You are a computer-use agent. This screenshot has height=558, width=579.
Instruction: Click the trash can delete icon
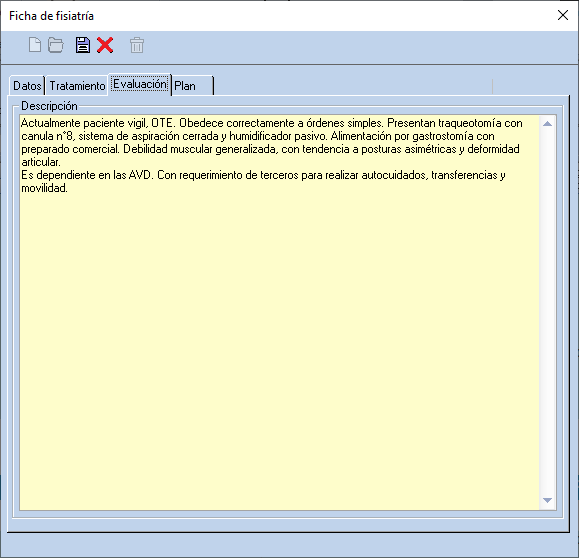pyautogui.click(x=137, y=45)
